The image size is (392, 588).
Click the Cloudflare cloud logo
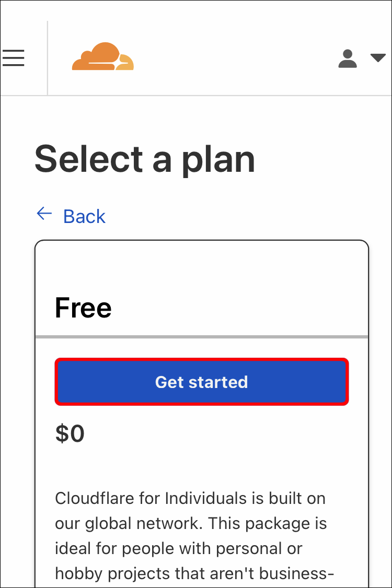(x=103, y=57)
